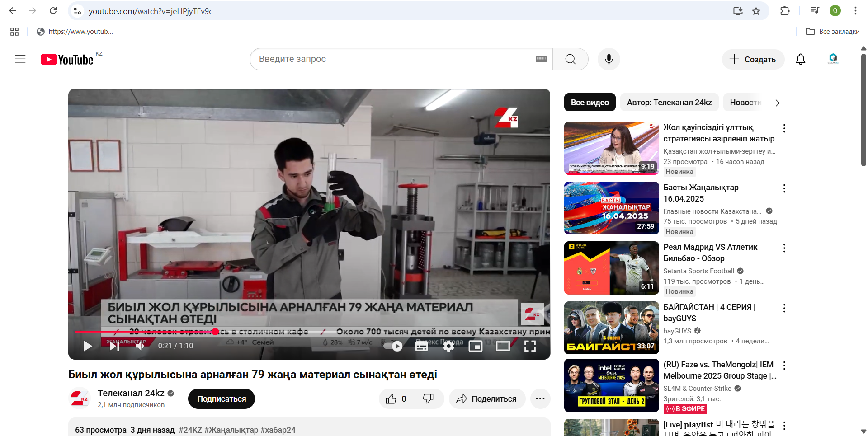Select the Все видео filter chip
The height and width of the screenshot is (436, 868).
(x=590, y=103)
